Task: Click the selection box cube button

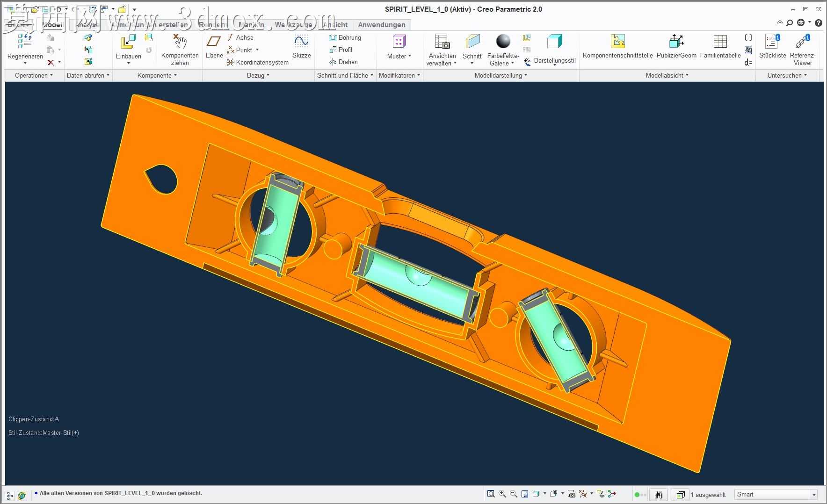Action: (680, 494)
